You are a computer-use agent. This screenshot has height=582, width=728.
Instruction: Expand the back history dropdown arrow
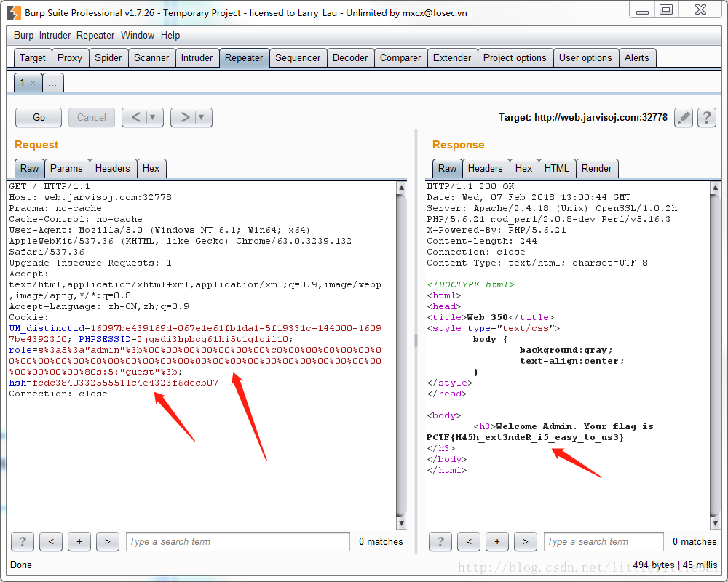[153, 117]
